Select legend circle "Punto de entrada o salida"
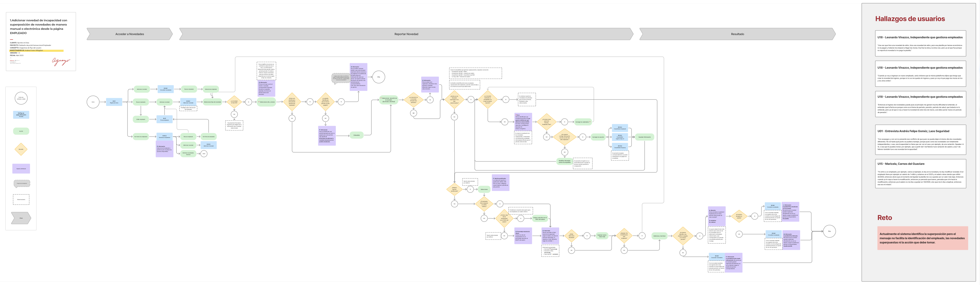The height and width of the screenshot is (285, 980). point(21,98)
